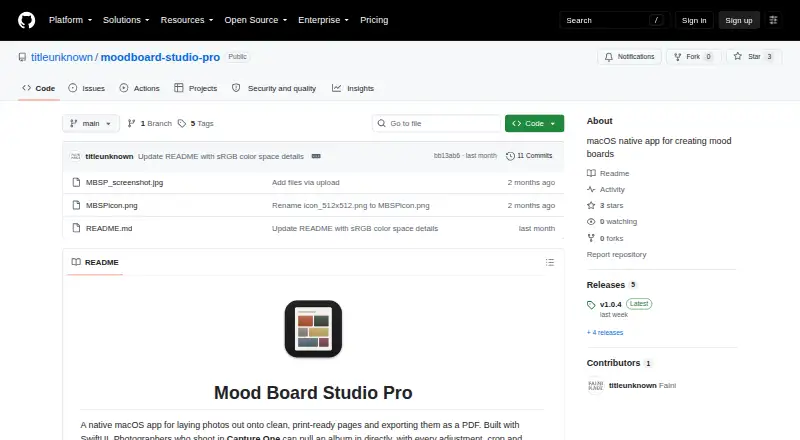The image size is (800, 440).
Task: Open MBSPicon.png file
Action: [112, 205]
